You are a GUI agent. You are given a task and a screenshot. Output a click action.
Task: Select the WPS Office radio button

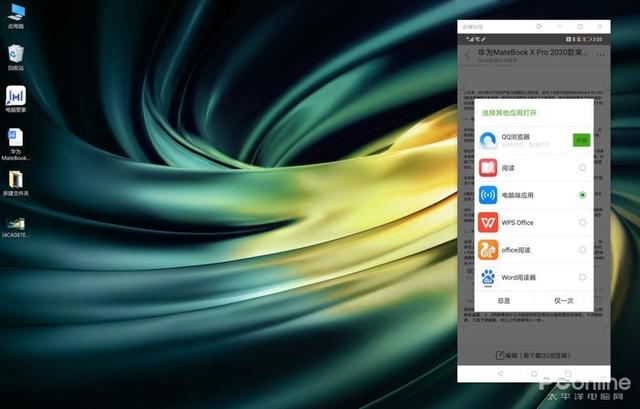tap(582, 222)
